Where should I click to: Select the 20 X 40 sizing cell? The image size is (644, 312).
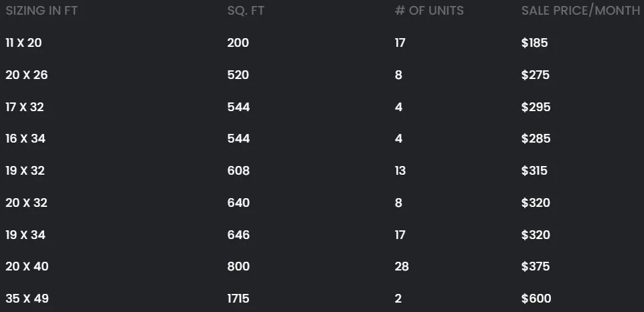click(27, 266)
